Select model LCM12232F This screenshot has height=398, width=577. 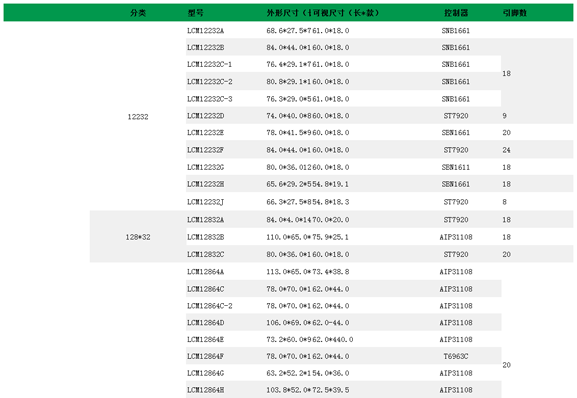click(x=205, y=150)
